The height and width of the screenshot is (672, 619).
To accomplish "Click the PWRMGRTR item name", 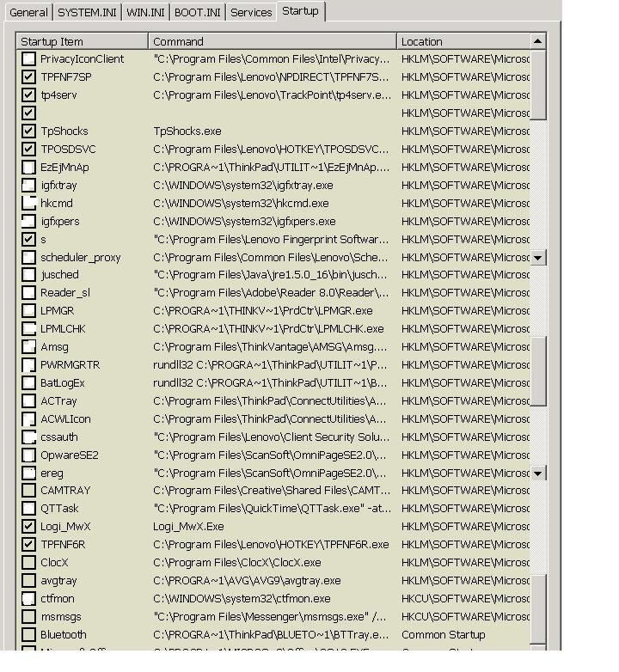I will 70,364.
